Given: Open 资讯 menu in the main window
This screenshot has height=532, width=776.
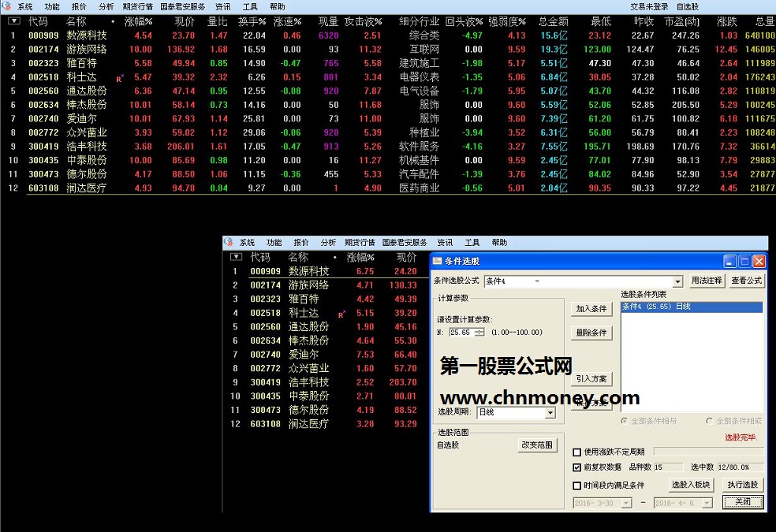Looking at the screenshot, I should pyautogui.click(x=222, y=6).
